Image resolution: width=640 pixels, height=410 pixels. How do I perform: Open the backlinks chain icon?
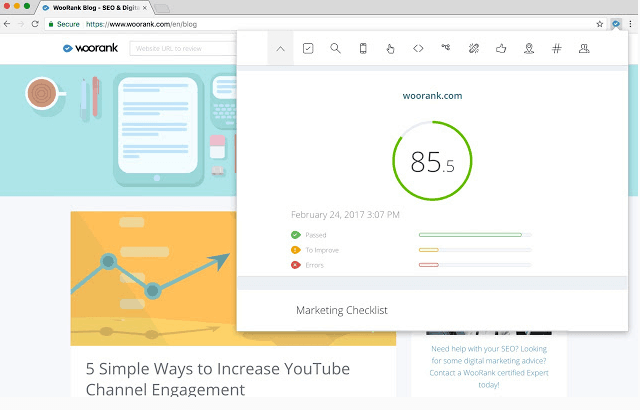pos(473,49)
